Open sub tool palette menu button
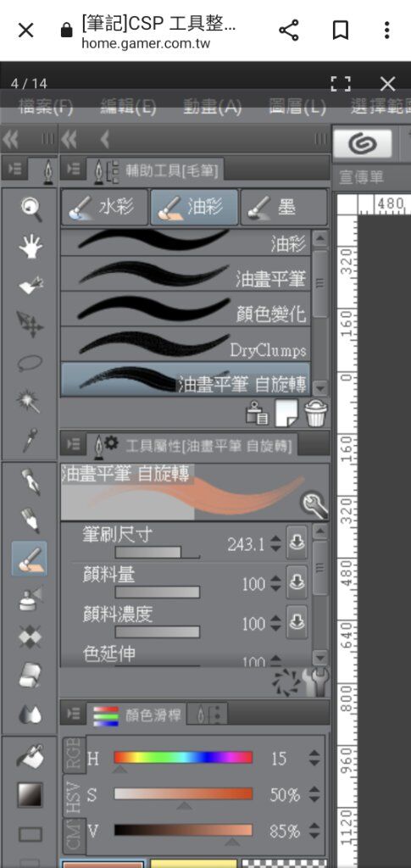 point(73,169)
